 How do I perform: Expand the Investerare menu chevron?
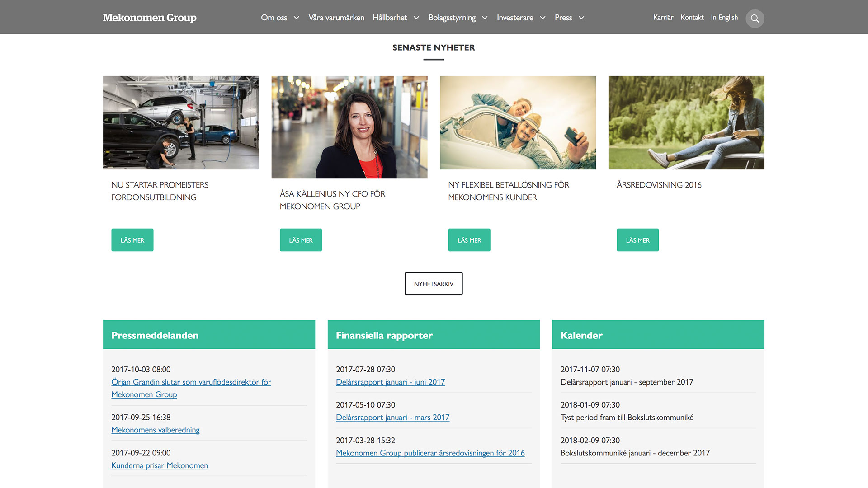(542, 18)
